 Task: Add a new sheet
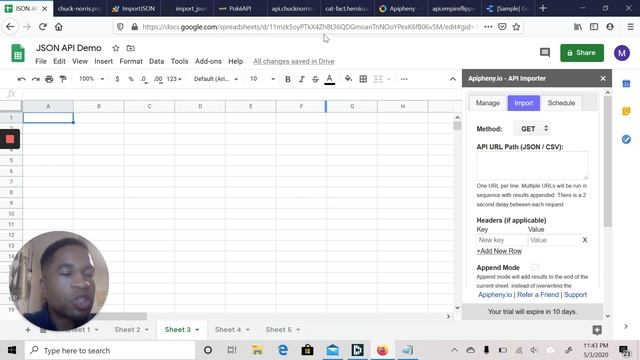[x=28, y=330]
